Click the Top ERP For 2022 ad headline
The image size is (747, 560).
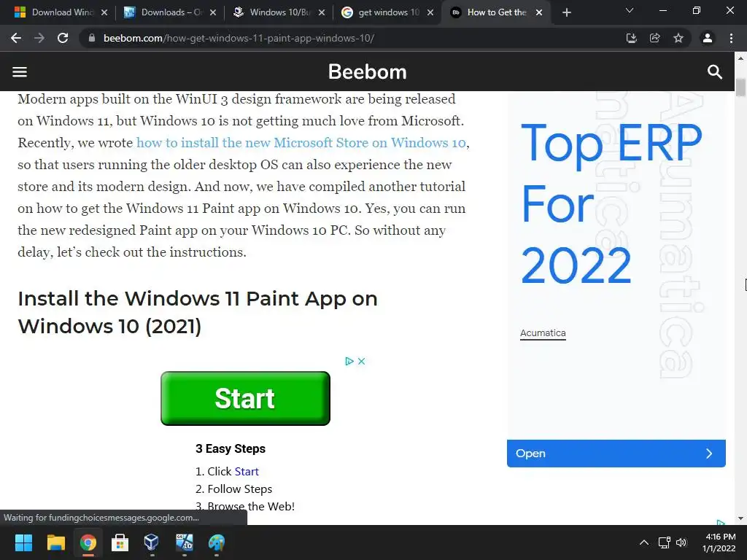pyautogui.click(x=611, y=203)
